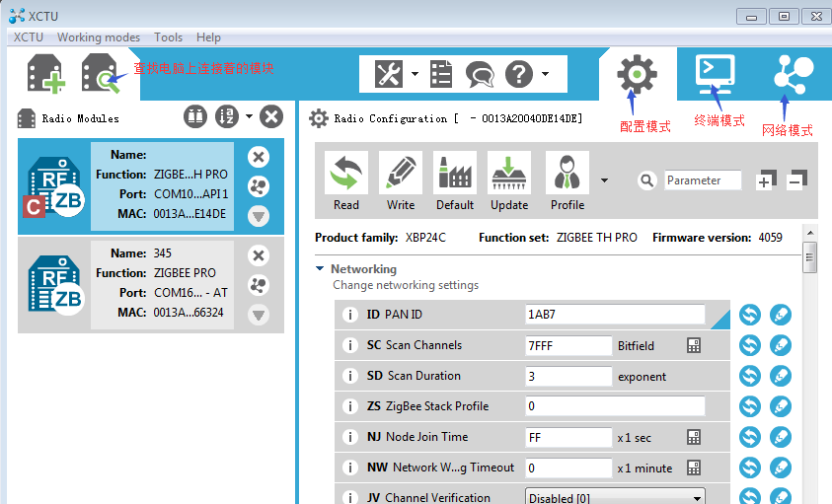The width and height of the screenshot is (832, 504).
Task: Show info for ID PAN ID
Action: click(349, 316)
